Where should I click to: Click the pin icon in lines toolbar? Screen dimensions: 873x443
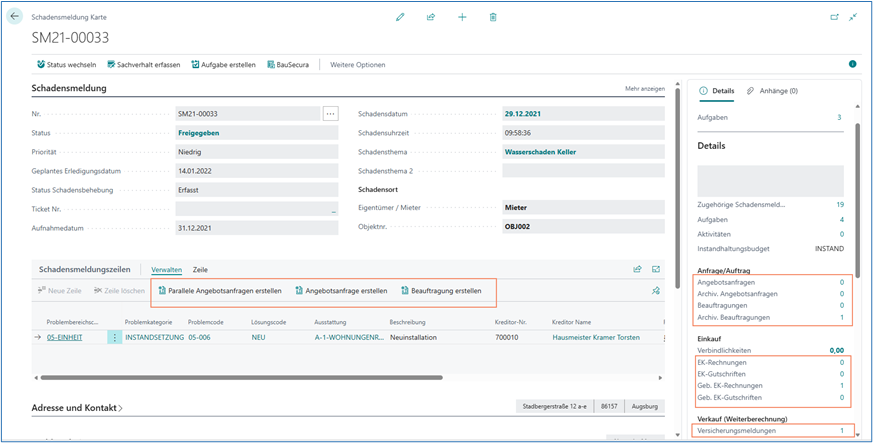pyautogui.click(x=656, y=291)
